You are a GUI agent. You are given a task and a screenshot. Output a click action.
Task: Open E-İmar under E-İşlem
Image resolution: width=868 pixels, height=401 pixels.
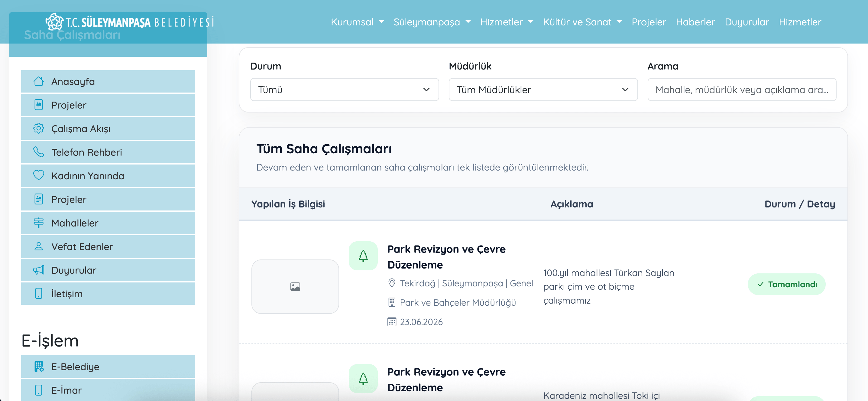[x=108, y=390]
